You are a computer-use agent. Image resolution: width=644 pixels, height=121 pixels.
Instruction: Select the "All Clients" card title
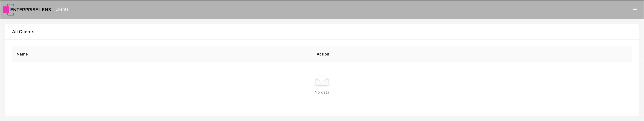[x=23, y=32]
